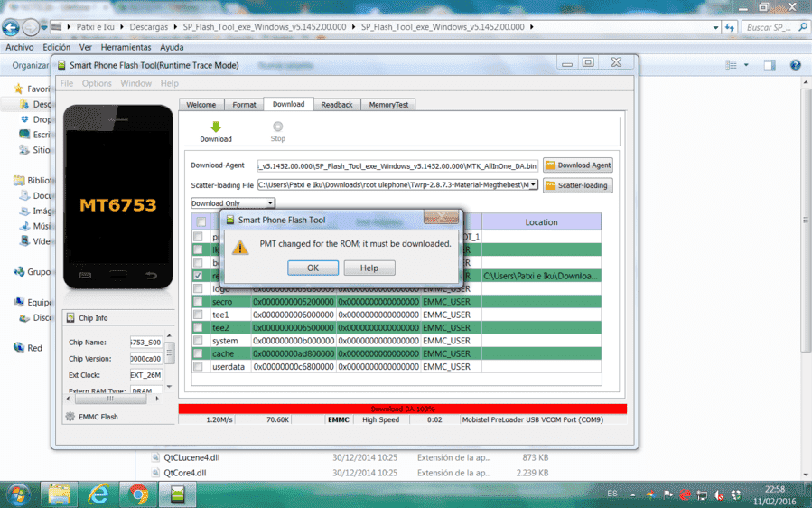Click the green Download arrow icon

216,127
